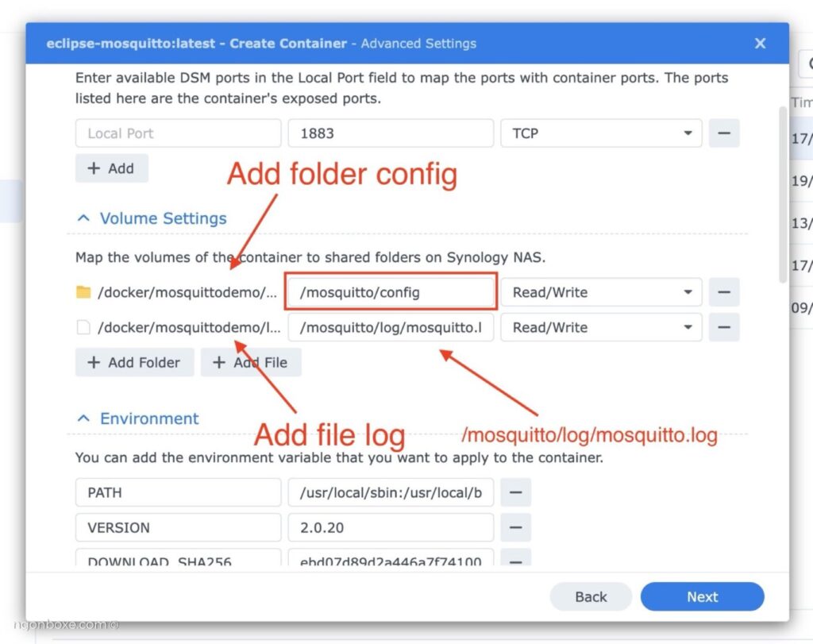This screenshot has width=813, height=644.
Task: Click the Add File button
Action: coord(251,362)
